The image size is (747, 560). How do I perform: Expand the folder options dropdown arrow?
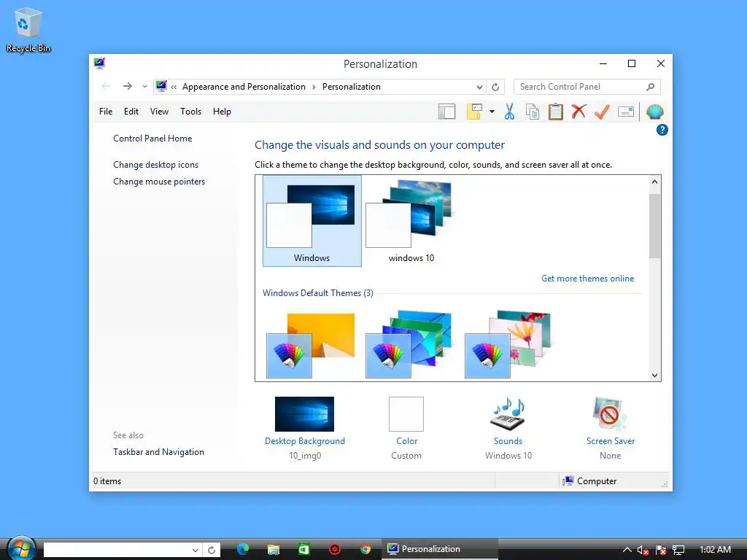coord(492,112)
